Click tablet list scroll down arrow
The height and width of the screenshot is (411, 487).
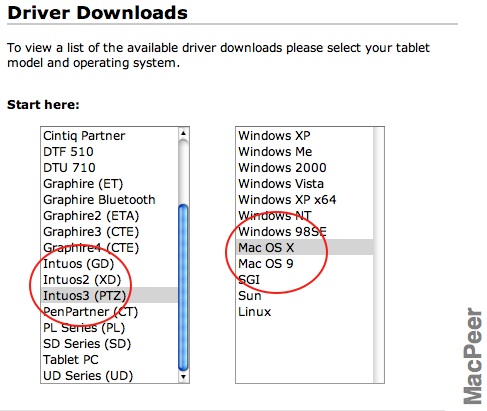click(183, 377)
